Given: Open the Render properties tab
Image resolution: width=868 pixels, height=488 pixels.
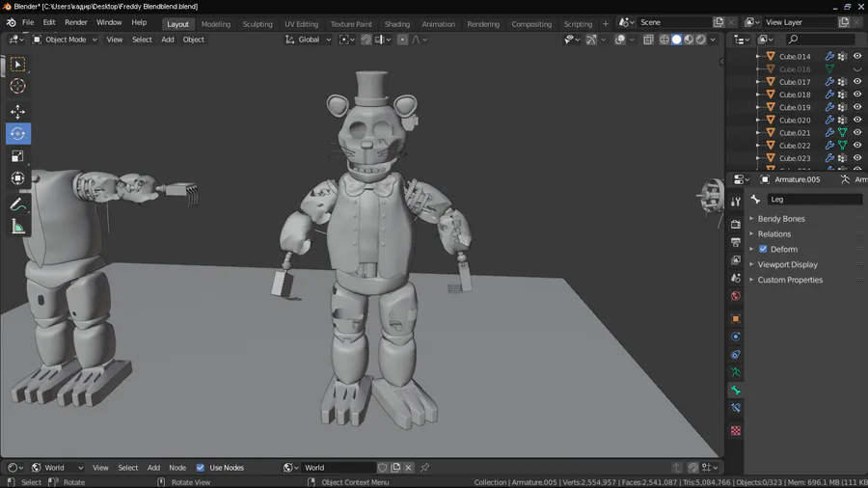Looking at the screenshot, I should pos(736,225).
